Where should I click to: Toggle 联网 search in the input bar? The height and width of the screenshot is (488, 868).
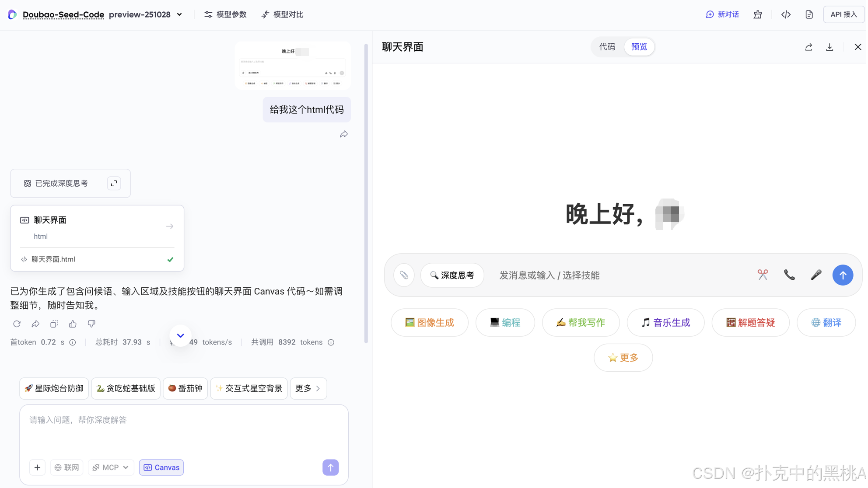pyautogui.click(x=66, y=467)
